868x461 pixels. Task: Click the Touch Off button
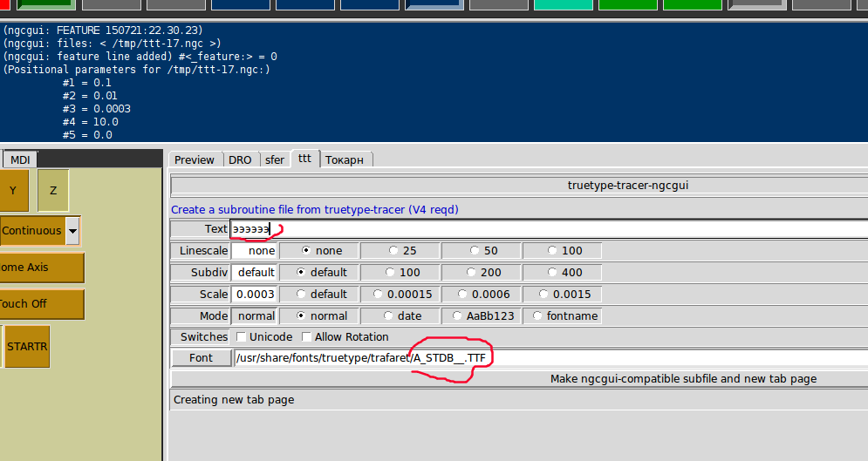click(42, 303)
